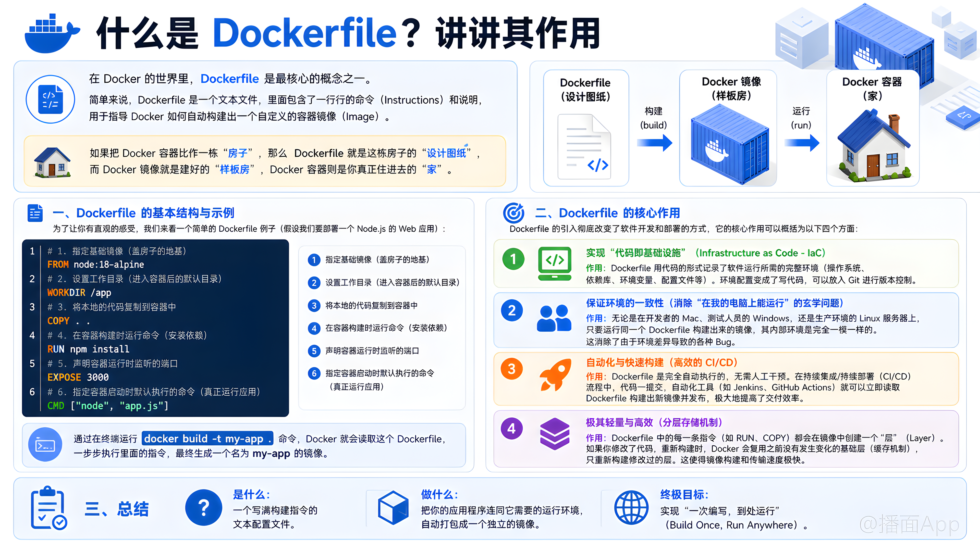This screenshot has height=551, width=980.
Task: Click the heading 二、Dockerfile 的核心作用
Action: click(x=608, y=213)
